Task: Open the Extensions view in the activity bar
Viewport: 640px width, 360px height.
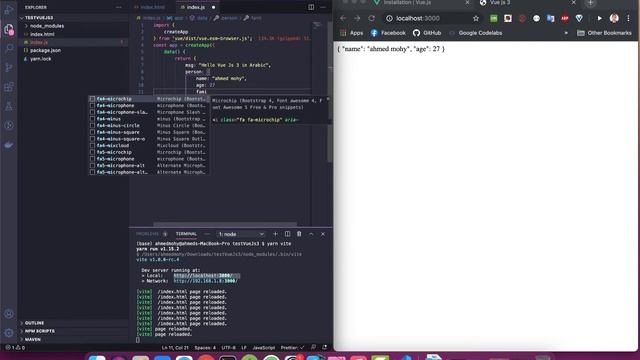Action: pos(9,87)
